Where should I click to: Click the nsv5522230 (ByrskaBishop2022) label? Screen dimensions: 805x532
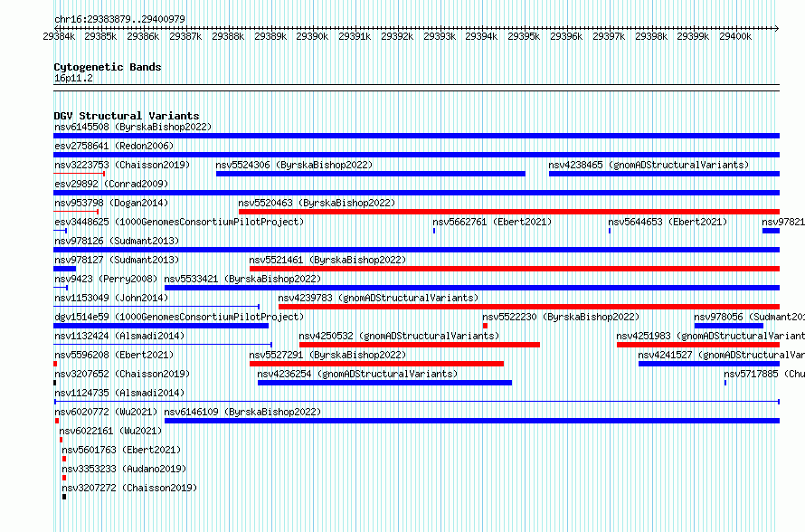pyautogui.click(x=561, y=317)
